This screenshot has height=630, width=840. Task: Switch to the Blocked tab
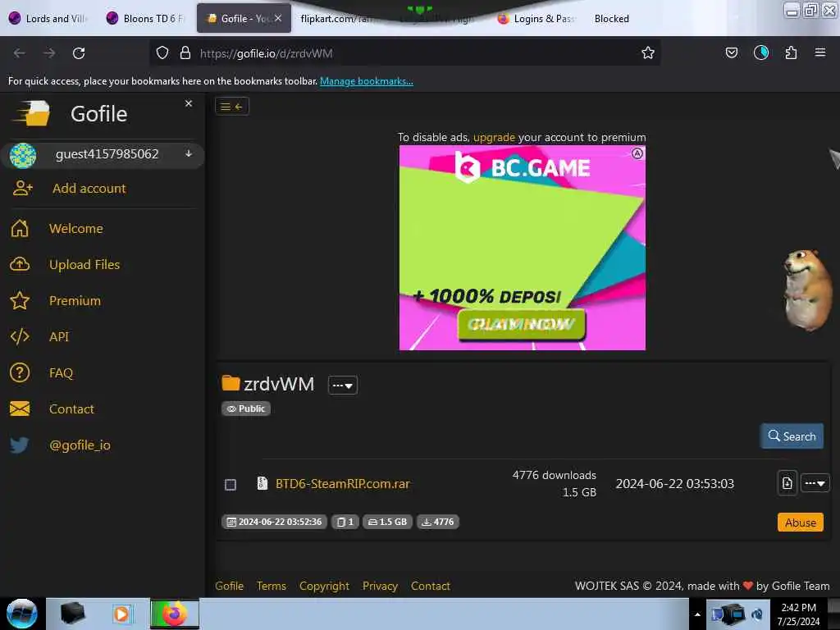611,19
